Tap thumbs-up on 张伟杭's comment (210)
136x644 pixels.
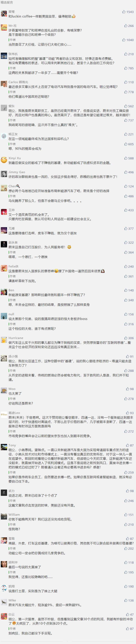click(126, 54)
